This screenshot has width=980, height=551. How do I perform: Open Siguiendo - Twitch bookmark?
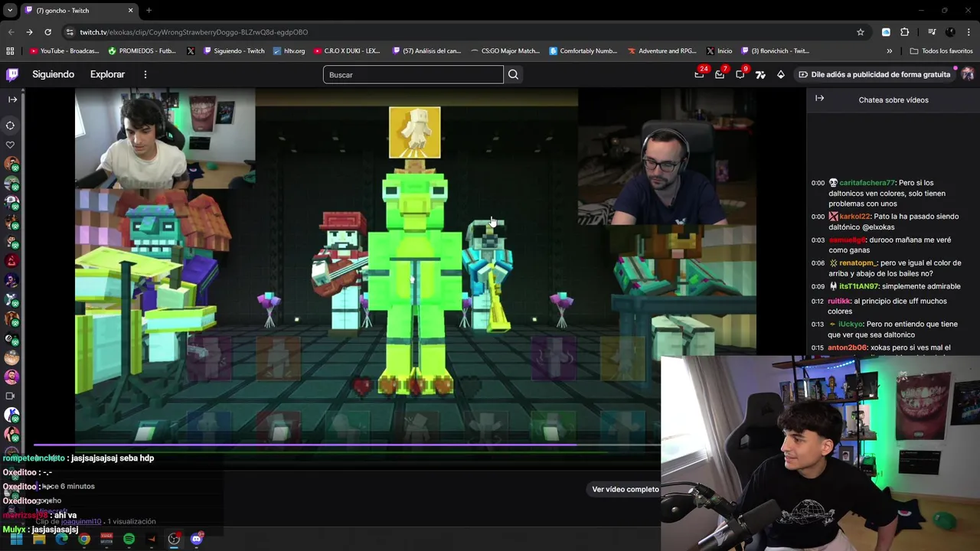point(234,51)
